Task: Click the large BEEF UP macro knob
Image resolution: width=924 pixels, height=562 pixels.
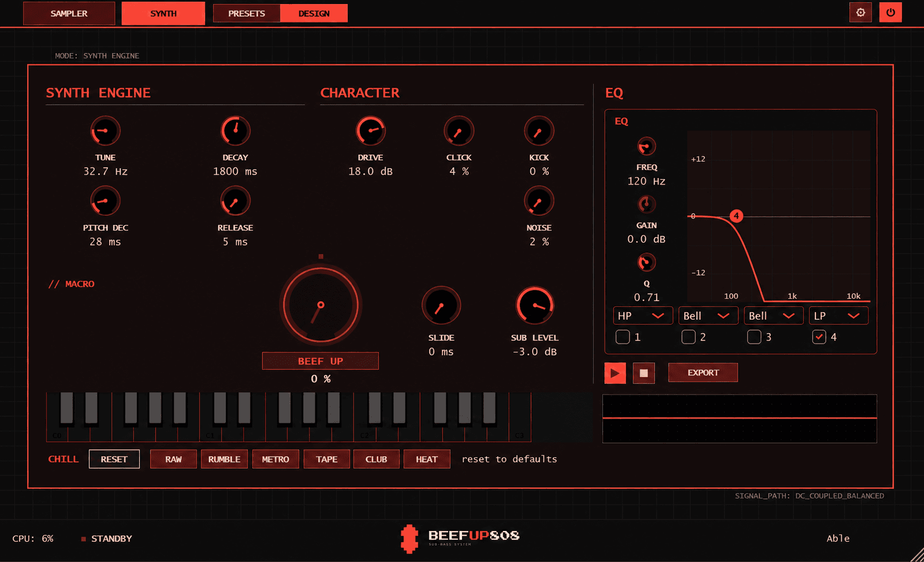Action: (321, 305)
